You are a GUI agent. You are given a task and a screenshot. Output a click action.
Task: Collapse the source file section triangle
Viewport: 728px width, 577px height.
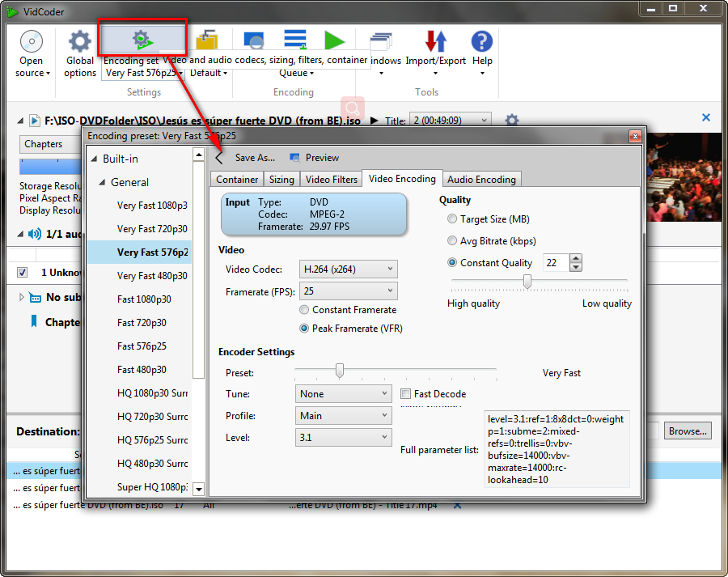point(20,121)
